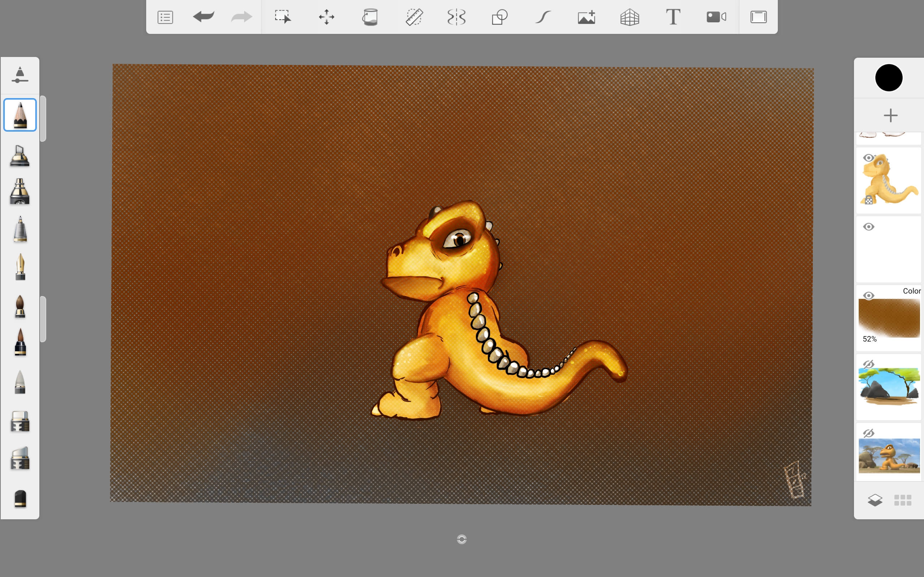Open the Perspective Guides tool
This screenshot has height=577, width=924.
click(629, 17)
